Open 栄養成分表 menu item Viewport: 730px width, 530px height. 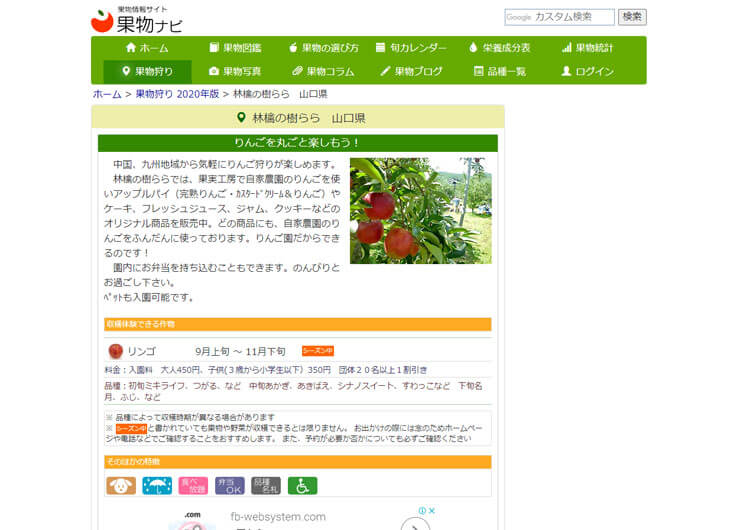click(x=500, y=48)
